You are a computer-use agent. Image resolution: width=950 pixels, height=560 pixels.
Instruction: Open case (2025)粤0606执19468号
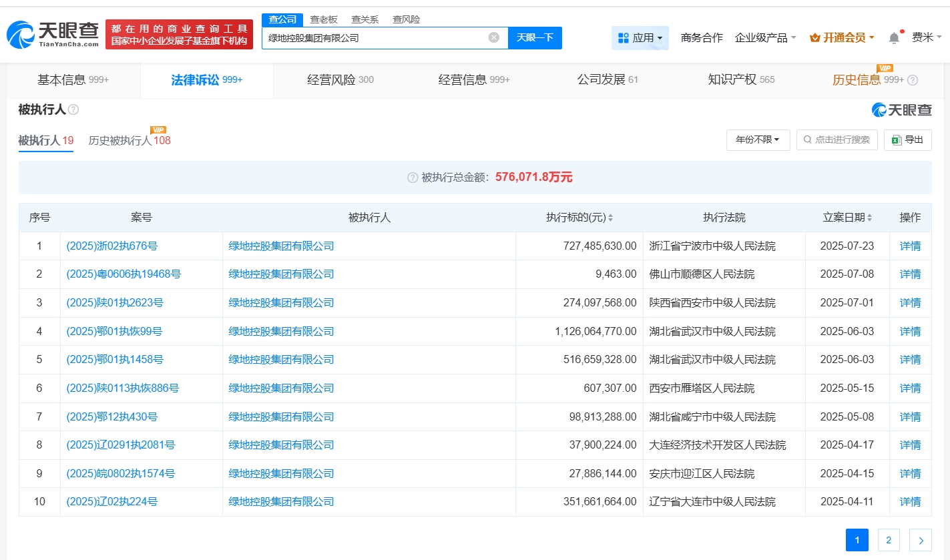coord(124,274)
